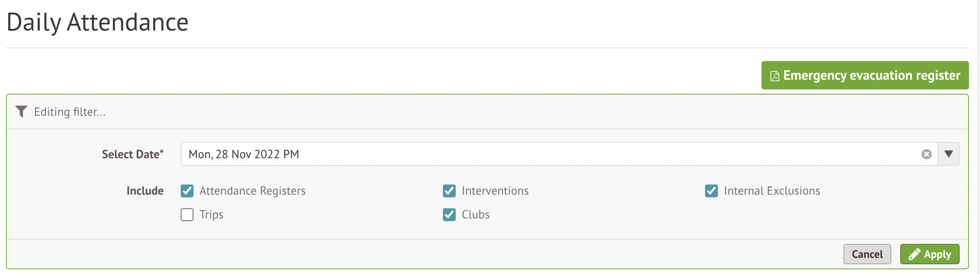Image resolution: width=980 pixels, height=274 pixels.
Task: Click the Interventions label text
Action: [x=495, y=191]
